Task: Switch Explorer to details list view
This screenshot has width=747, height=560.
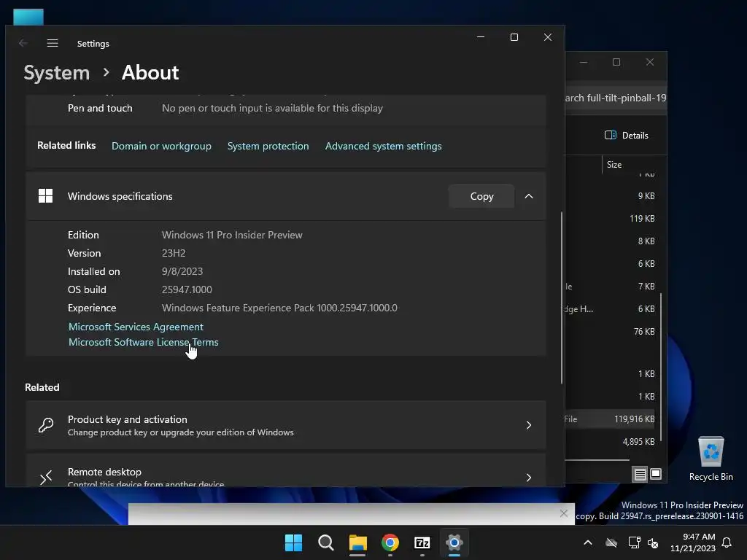Action: click(x=640, y=474)
